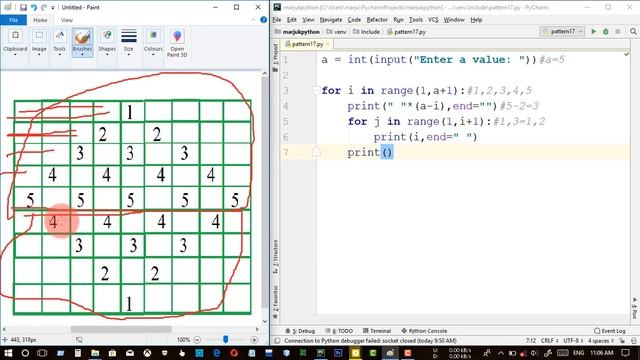Open the Terminal tool window tab
Viewport: 640px width, 360px height.
(x=377, y=331)
